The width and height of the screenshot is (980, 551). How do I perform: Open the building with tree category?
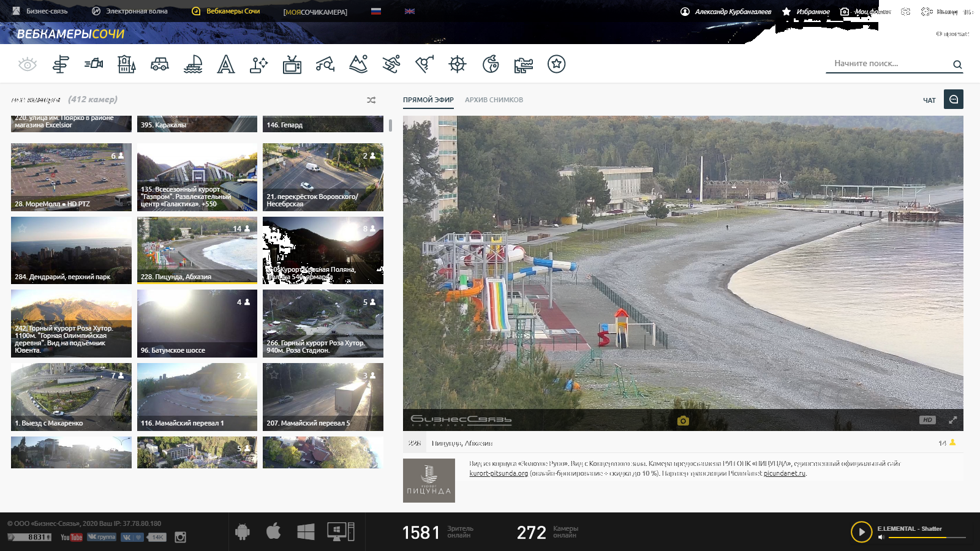[x=127, y=64]
